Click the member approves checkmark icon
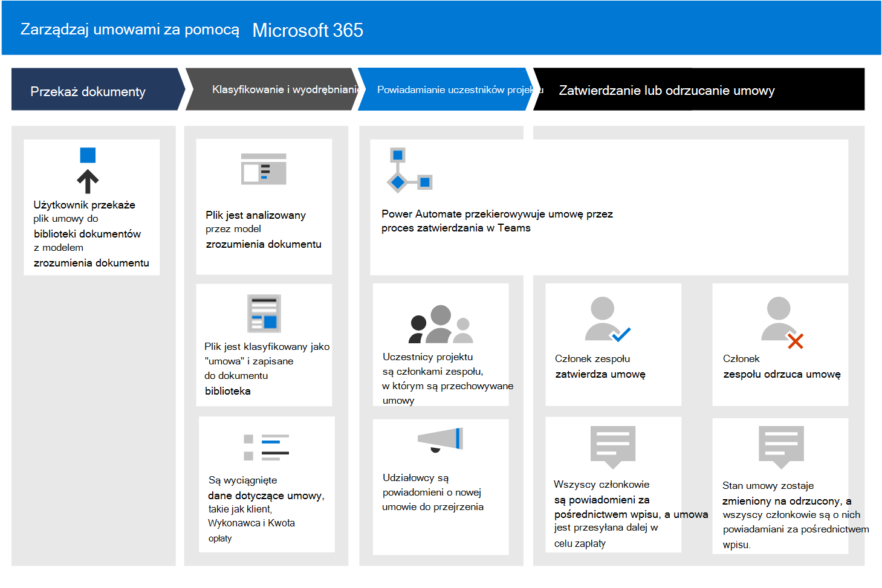Image resolution: width=882 pixels, height=588 pixels. point(608,319)
